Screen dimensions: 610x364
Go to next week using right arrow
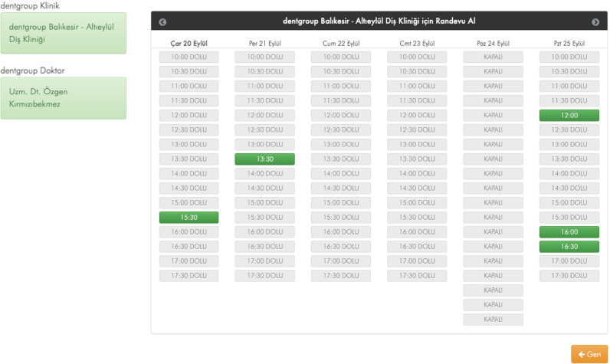pyautogui.click(x=595, y=22)
